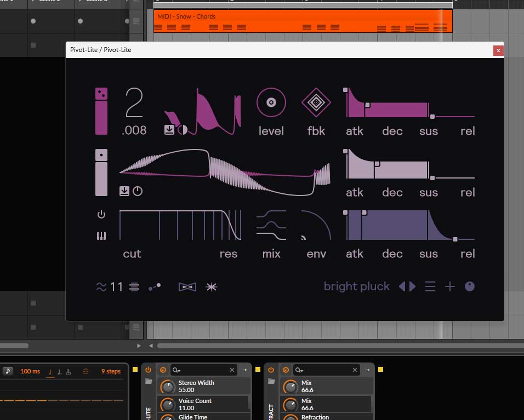Clear the Pivot-Lite device search field
This screenshot has width=524, height=420.
coord(232,370)
